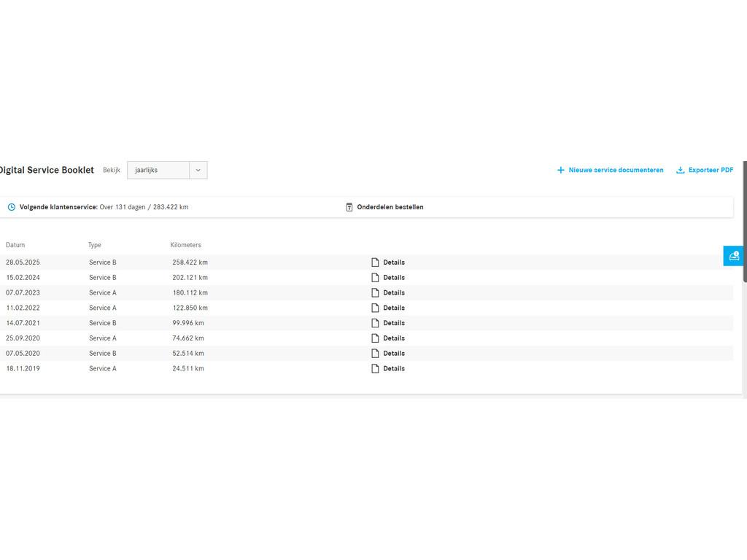This screenshot has height=560, width=747.
Task: Click the plus icon for new service
Action: 560,170
